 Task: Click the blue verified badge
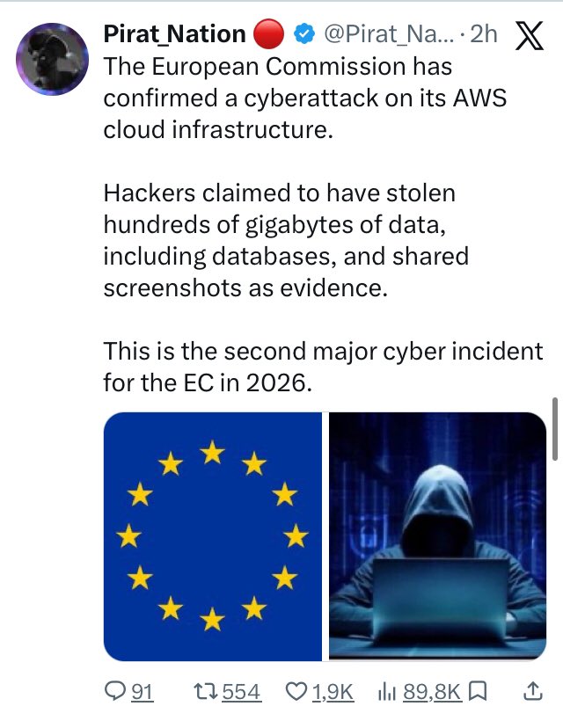301,35
